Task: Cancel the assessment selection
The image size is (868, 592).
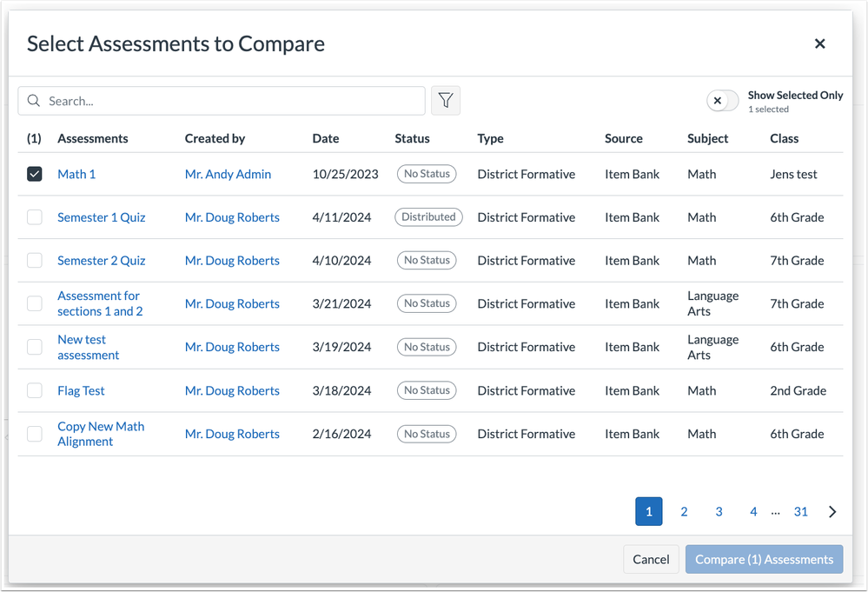Action: pos(650,559)
